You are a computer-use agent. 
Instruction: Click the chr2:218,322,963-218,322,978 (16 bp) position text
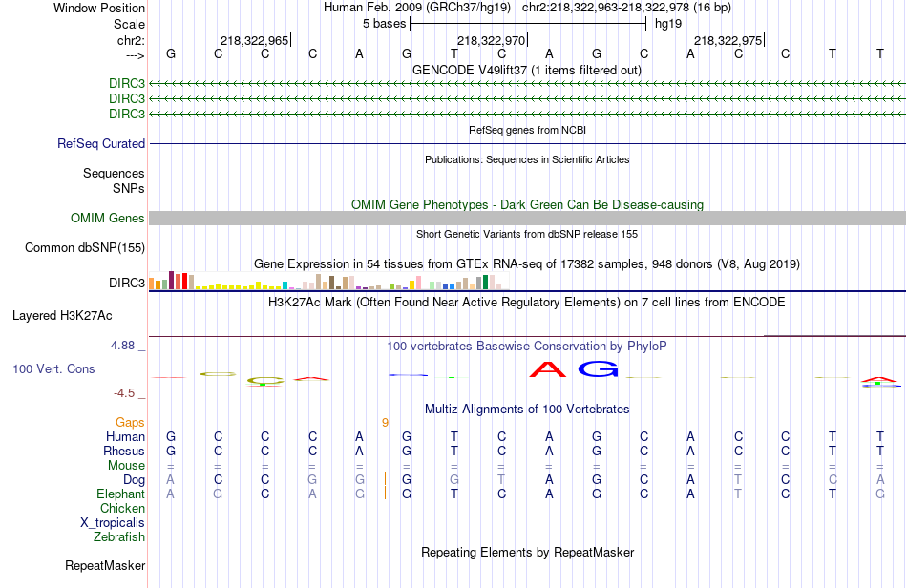pyautogui.click(x=626, y=8)
